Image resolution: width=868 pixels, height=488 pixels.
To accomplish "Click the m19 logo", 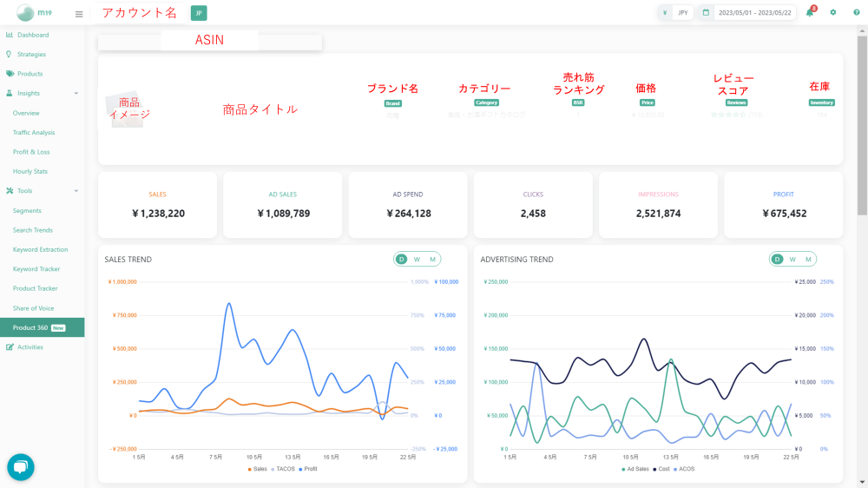I will [33, 13].
